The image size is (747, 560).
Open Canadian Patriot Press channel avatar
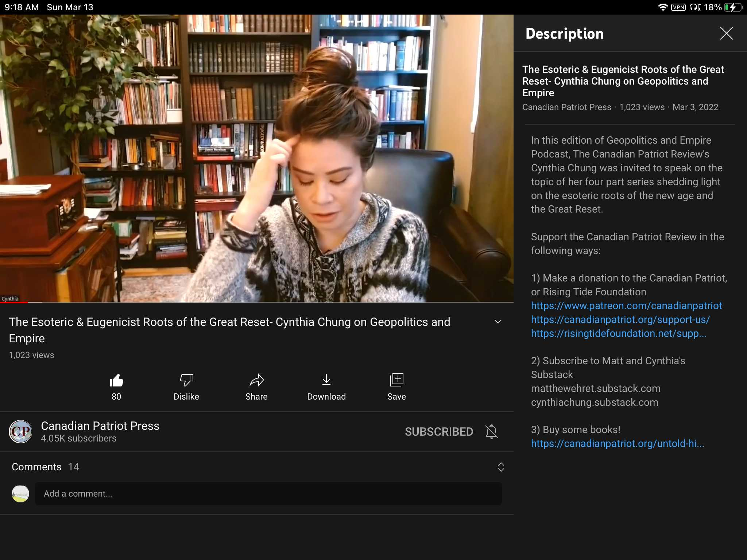point(20,432)
